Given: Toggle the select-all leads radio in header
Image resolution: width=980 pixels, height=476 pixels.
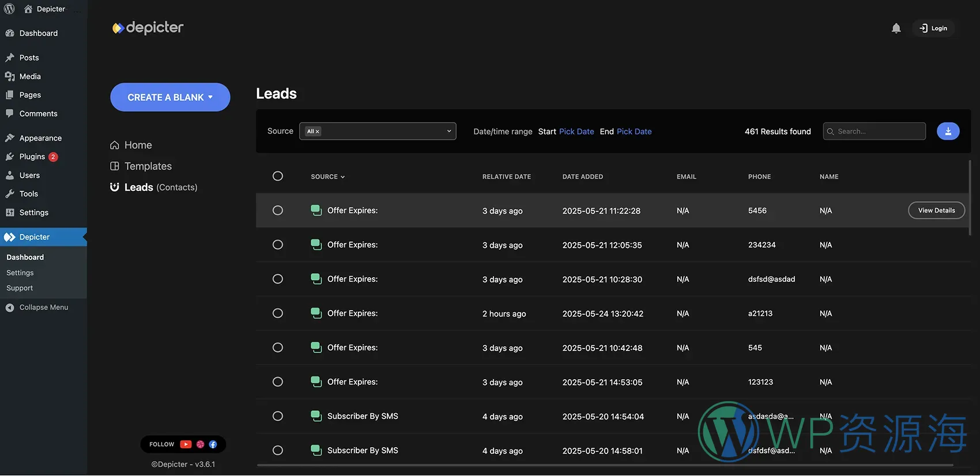Looking at the screenshot, I should click(x=278, y=176).
